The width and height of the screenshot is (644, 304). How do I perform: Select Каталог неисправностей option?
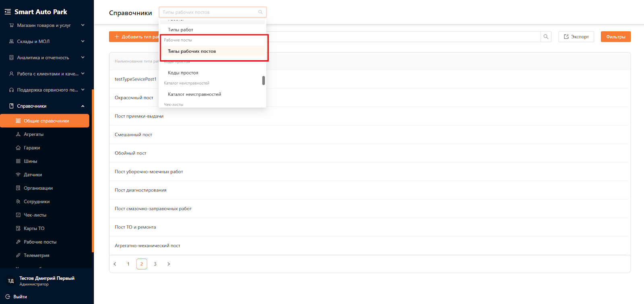194,94
